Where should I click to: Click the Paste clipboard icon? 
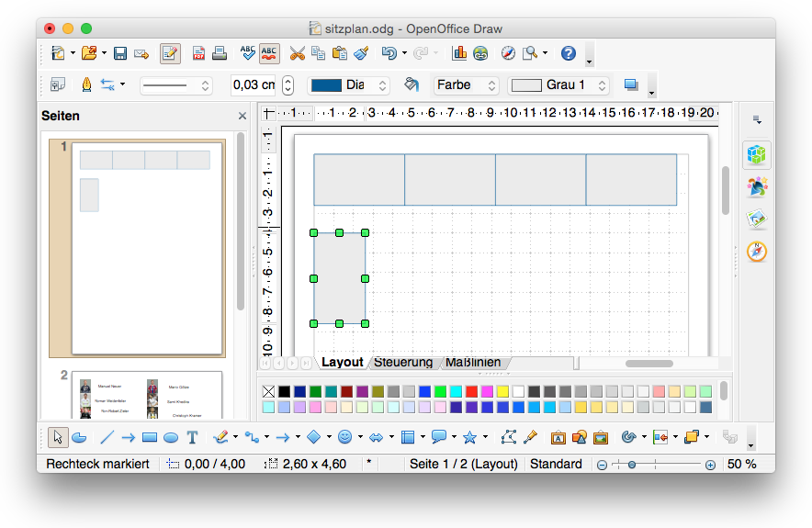pyautogui.click(x=340, y=53)
